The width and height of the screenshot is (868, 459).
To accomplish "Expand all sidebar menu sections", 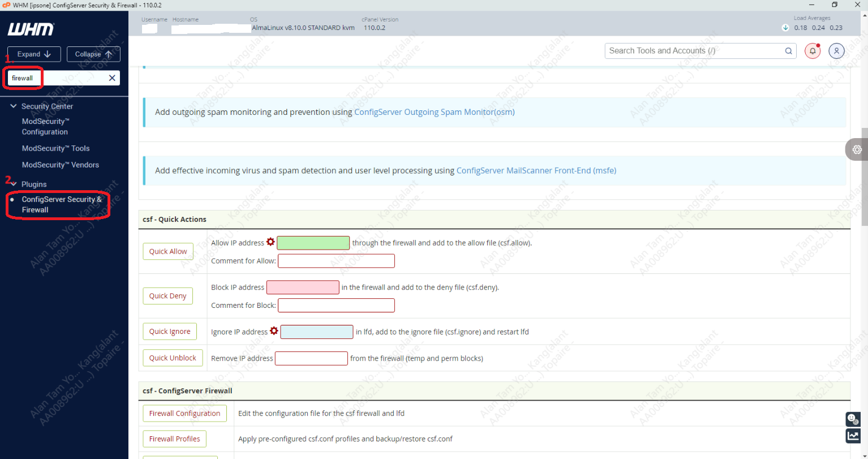I will pyautogui.click(x=34, y=54).
